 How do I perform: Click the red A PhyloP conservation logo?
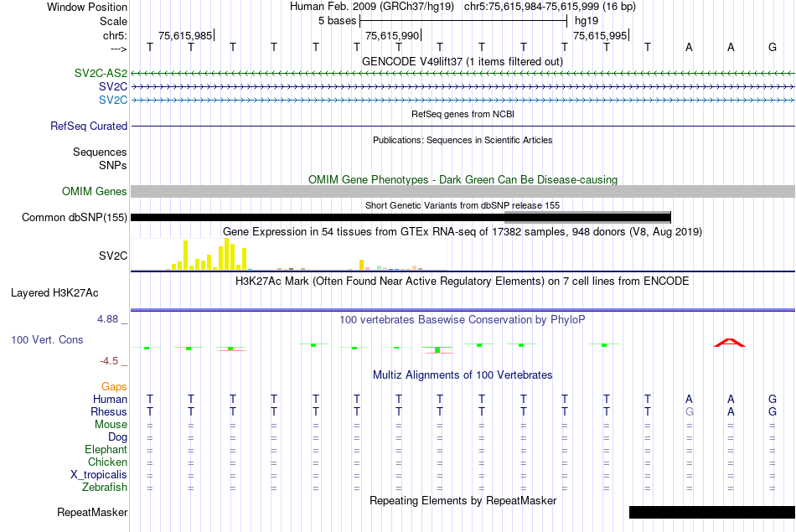[x=730, y=343]
